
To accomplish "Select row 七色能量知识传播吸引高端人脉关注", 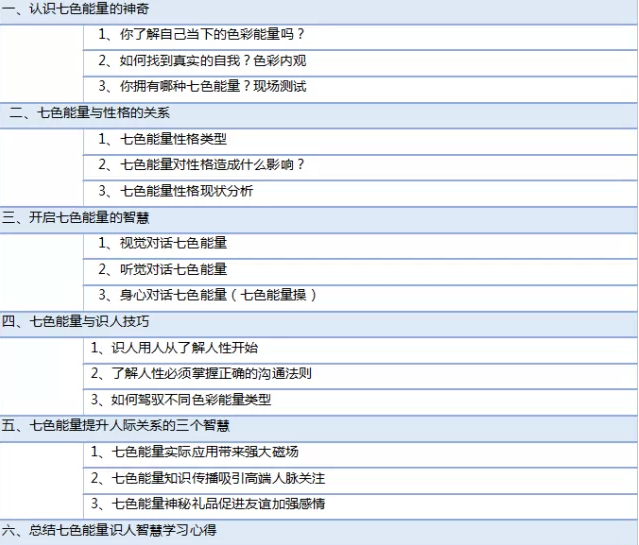I will 360,480.
